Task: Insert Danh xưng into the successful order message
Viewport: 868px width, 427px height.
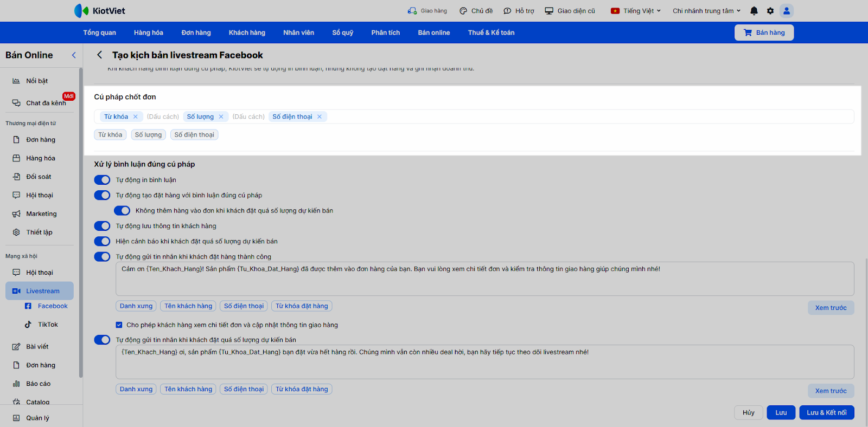Action: 136,306
